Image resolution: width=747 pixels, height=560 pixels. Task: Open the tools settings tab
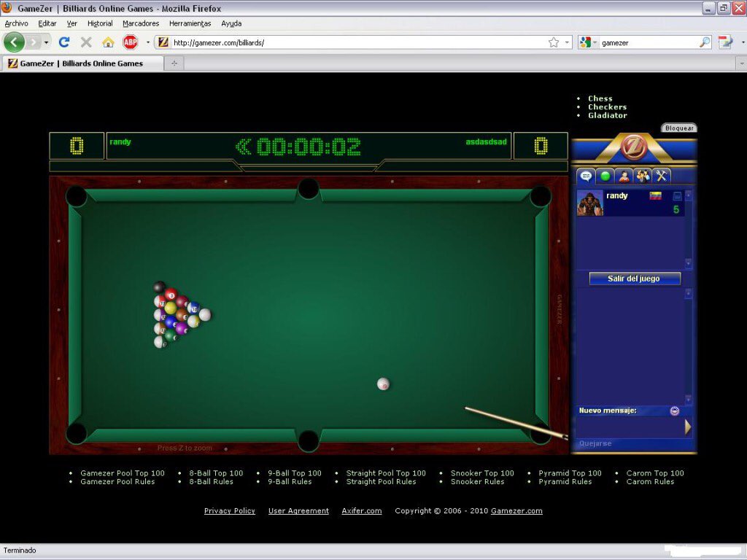coord(662,176)
